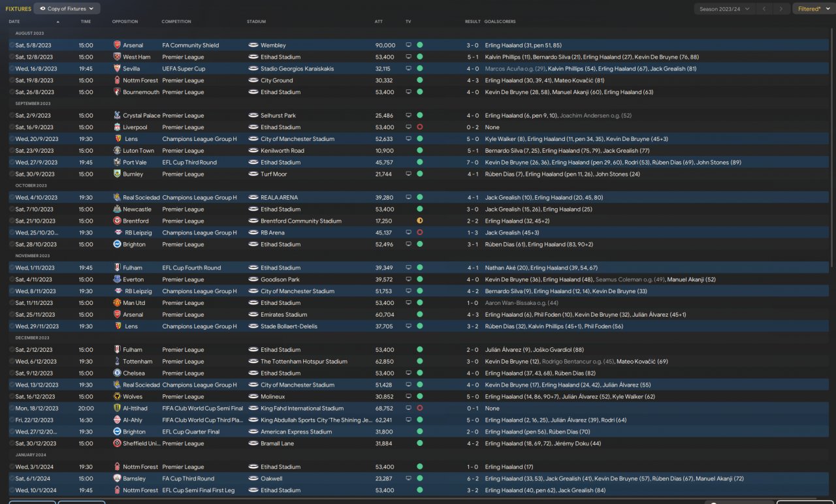The width and height of the screenshot is (836, 504).
Task: Sort fixtures by the Date column header
Action: click(14, 22)
